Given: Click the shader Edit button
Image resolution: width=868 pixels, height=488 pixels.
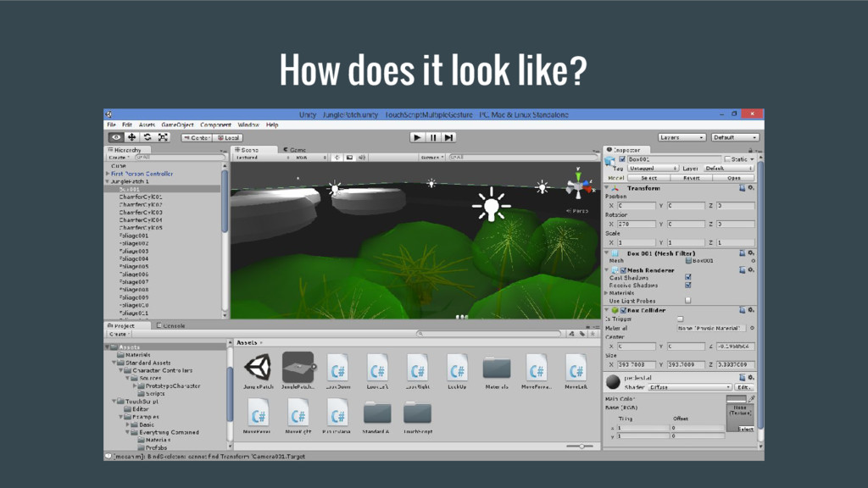Looking at the screenshot, I should 743,387.
